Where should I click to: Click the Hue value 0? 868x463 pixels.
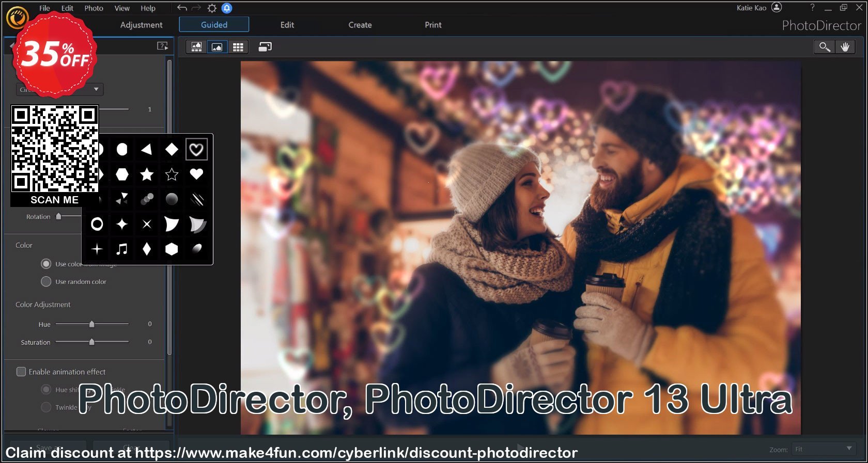(x=150, y=324)
